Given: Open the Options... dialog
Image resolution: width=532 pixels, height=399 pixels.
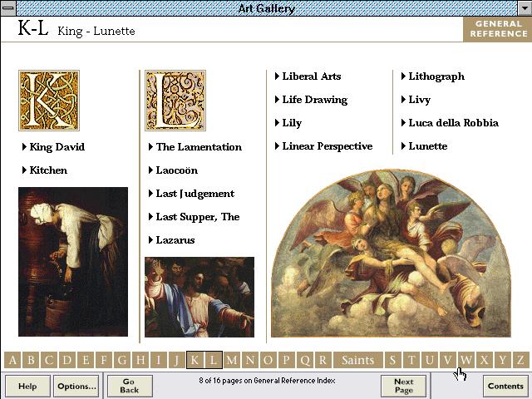Looking at the screenshot, I should pos(76,386).
